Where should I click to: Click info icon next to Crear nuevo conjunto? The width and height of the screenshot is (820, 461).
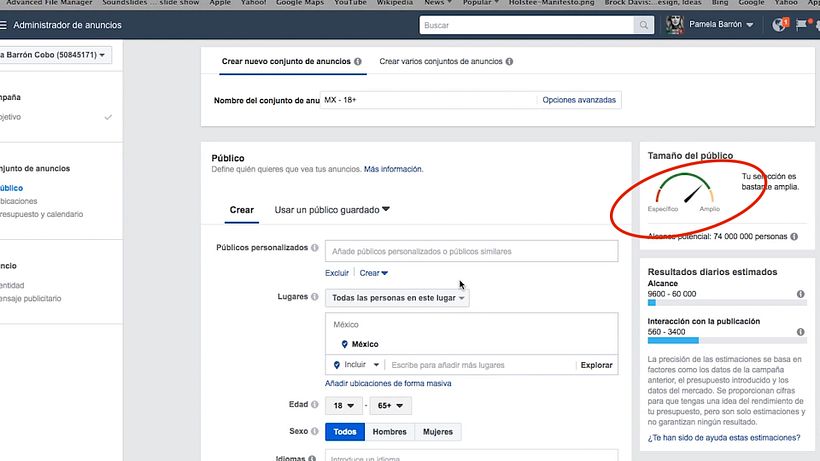click(358, 61)
